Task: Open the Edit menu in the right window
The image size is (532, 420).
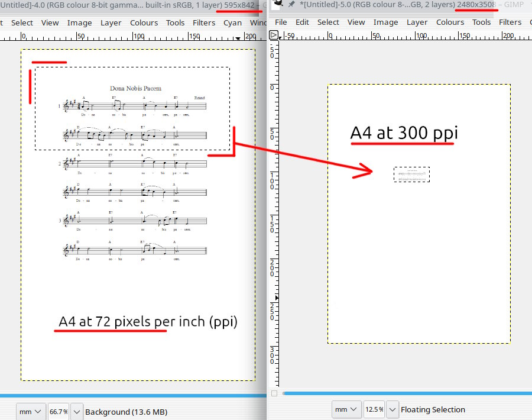Action: point(302,22)
